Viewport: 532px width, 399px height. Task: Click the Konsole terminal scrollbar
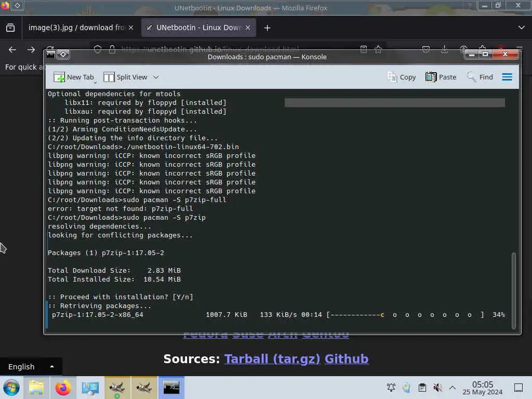(x=514, y=290)
